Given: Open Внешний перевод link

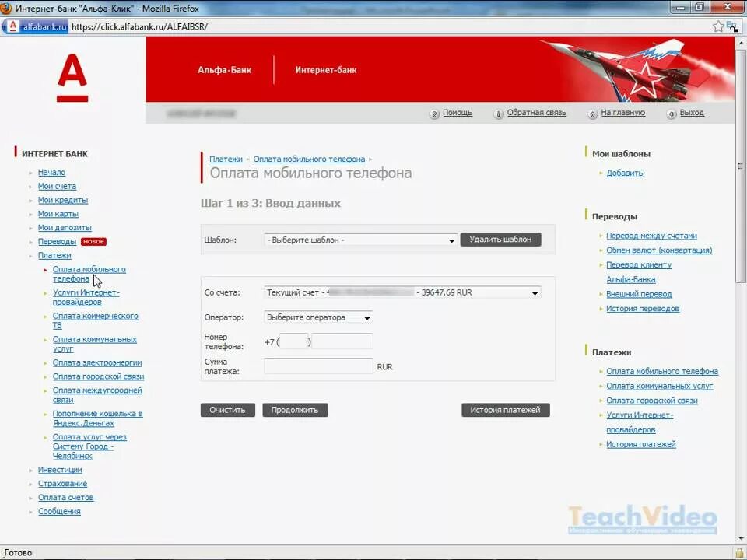Looking at the screenshot, I should click(639, 294).
